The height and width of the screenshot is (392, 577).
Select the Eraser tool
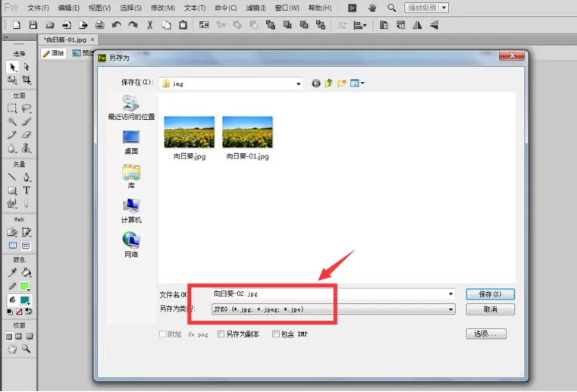pos(26,135)
